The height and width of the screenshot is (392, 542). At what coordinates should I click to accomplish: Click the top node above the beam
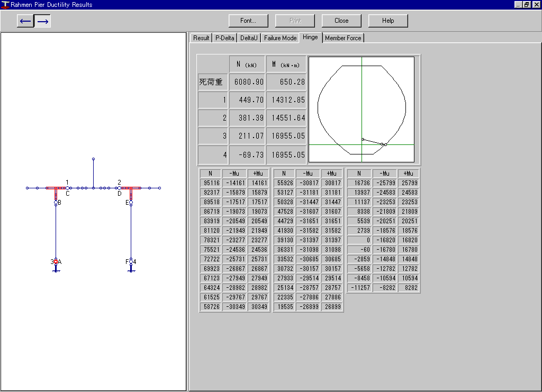click(x=93, y=159)
